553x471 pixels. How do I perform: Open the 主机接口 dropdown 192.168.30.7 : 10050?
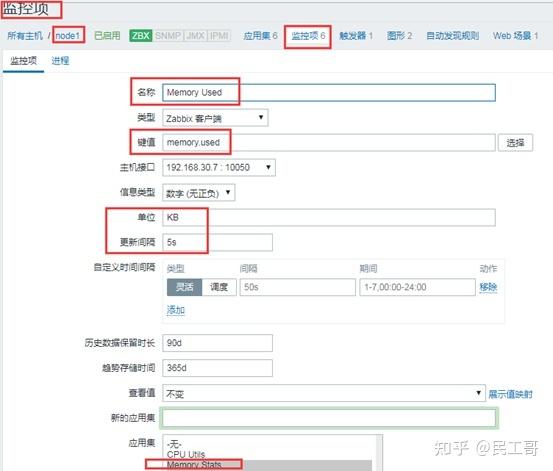pos(219,168)
